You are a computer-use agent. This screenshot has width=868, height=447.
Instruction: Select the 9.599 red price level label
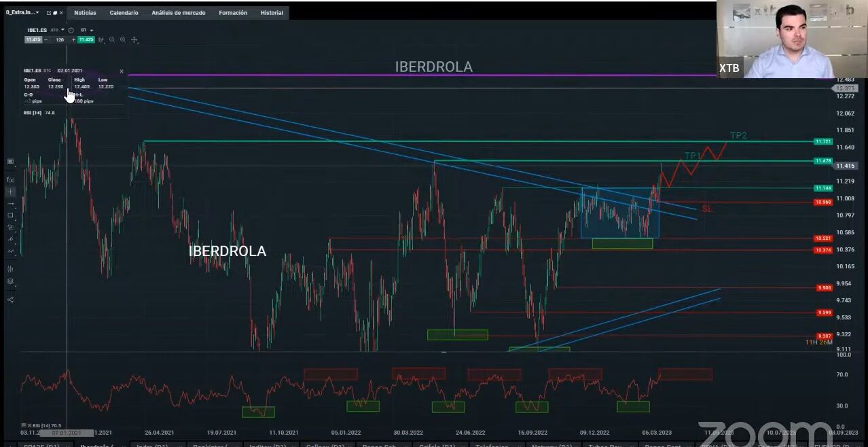824,313
